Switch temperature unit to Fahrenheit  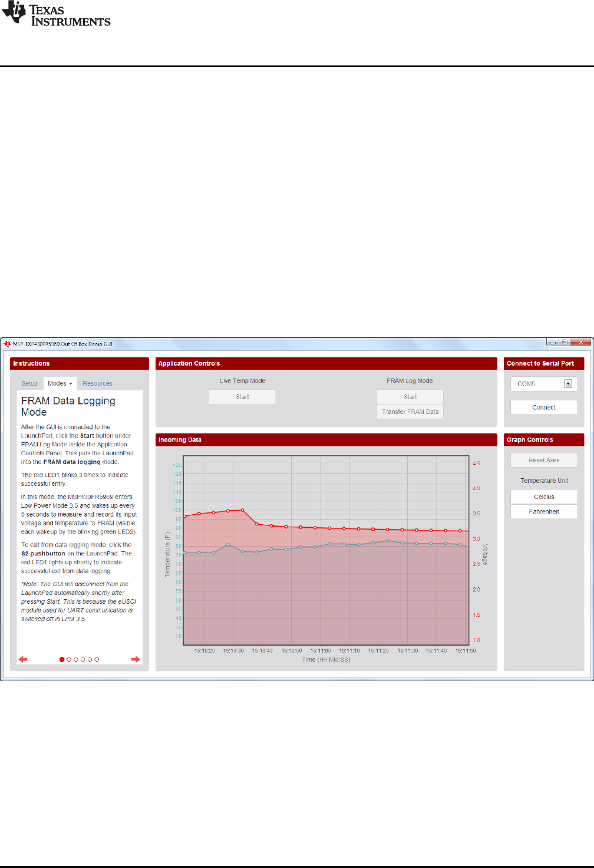coord(544,511)
